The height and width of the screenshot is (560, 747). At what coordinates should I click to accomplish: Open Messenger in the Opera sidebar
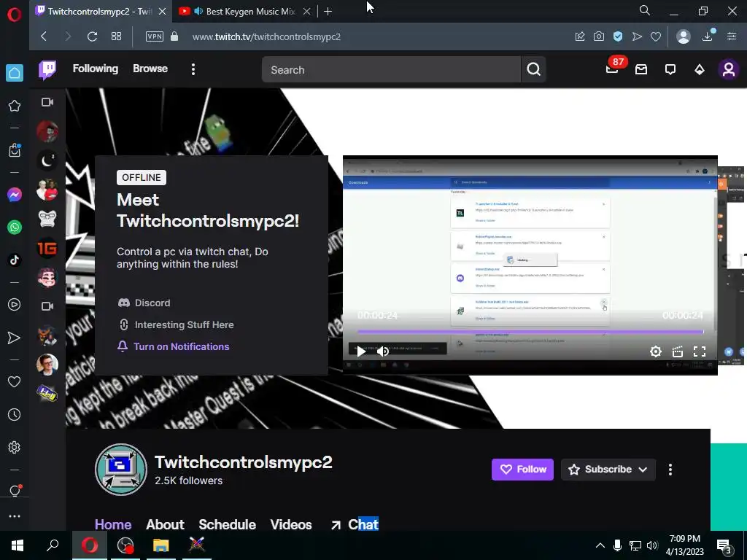(15, 195)
